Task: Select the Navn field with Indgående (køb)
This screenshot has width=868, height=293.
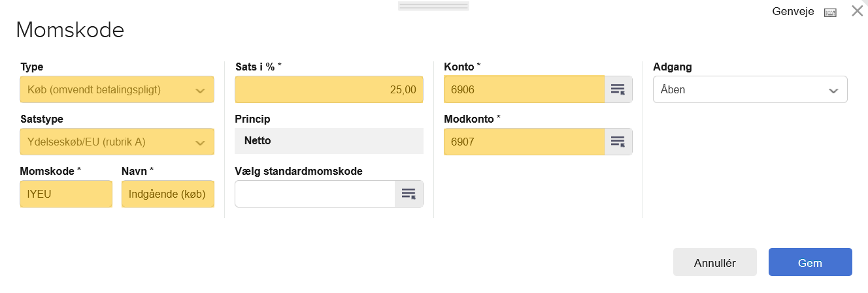Action: [168, 194]
